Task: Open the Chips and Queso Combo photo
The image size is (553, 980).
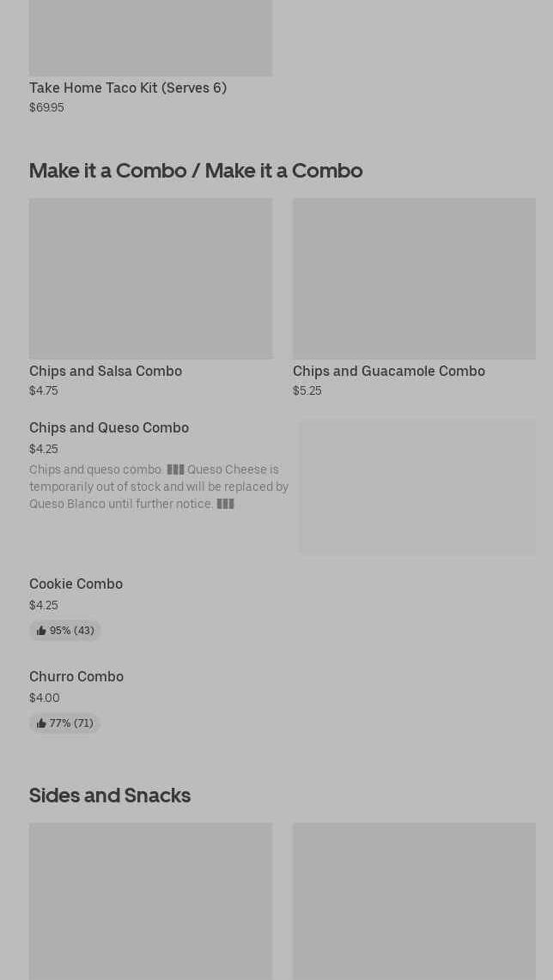Action: click(417, 487)
